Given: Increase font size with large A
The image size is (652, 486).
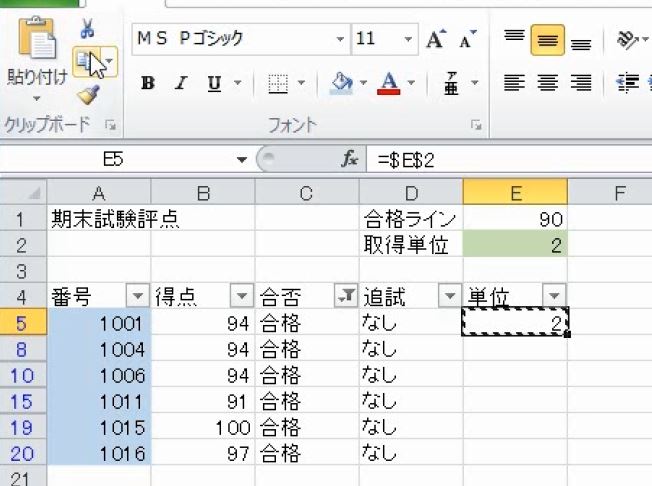Looking at the screenshot, I should click(436, 39).
